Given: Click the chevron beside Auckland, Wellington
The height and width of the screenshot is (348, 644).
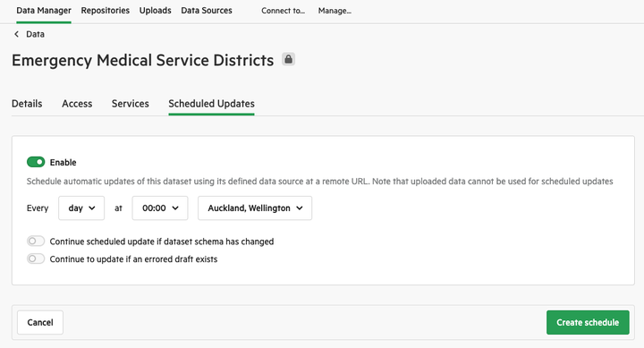Looking at the screenshot, I should click(300, 208).
